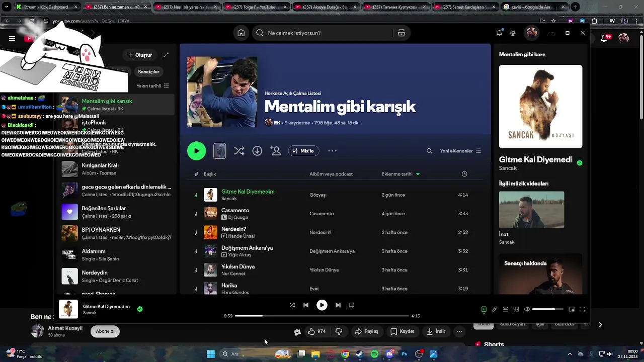Click the Spotify icon in the Windows taskbar
The height and width of the screenshot is (362, 644).
pos(375,354)
